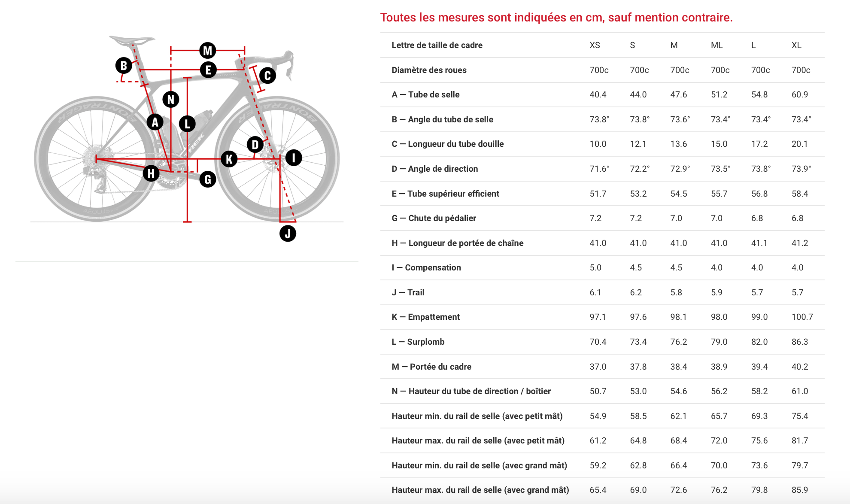Click the D head angle marker

[255, 145]
